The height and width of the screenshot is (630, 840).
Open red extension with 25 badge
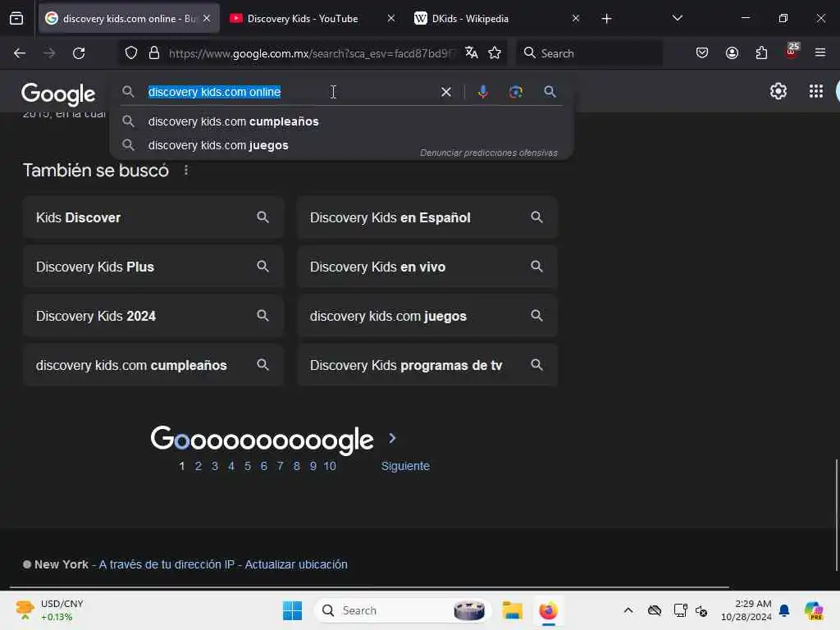click(792, 52)
